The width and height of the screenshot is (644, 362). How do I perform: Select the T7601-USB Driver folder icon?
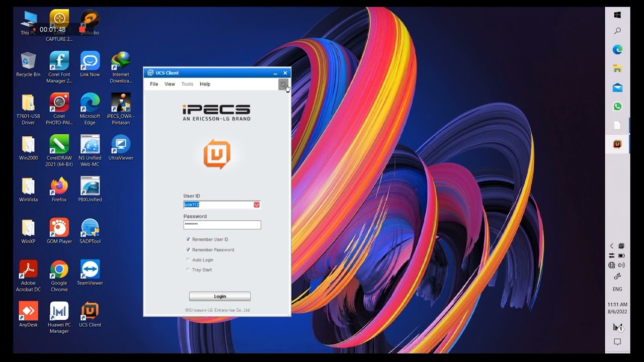(x=28, y=109)
